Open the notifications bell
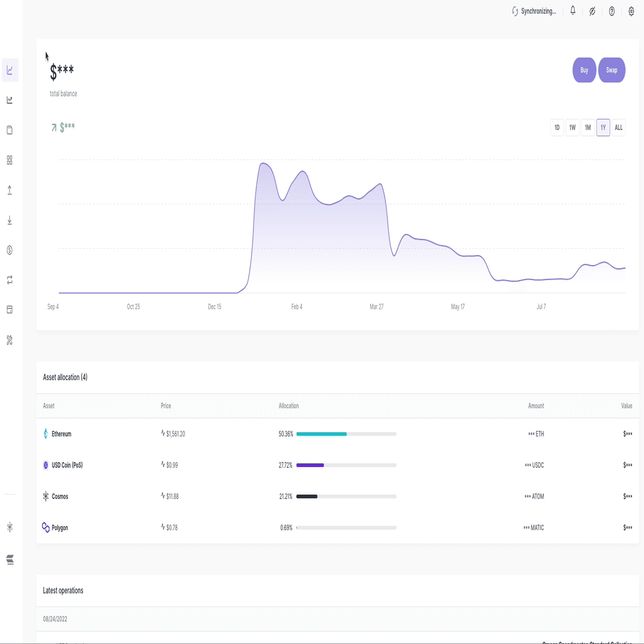The width and height of the screenshot is (644, 644). pyautogui.click(x=572, y=11)
